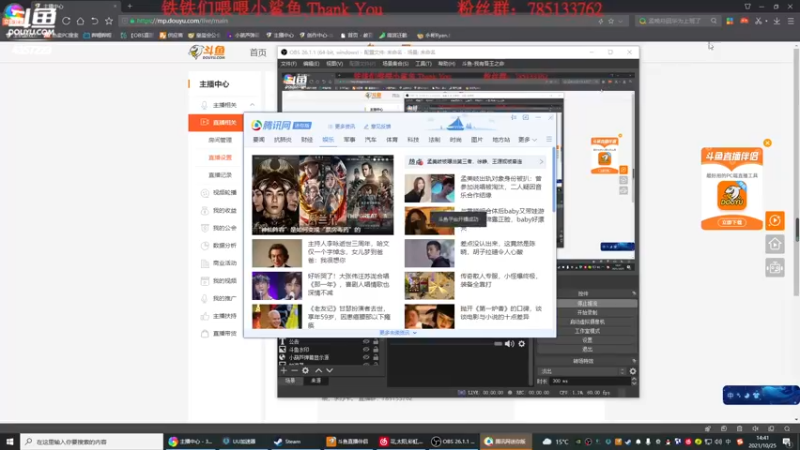
Task: Open transition settings gear in OBS
Action: click(x=633, y=371)
